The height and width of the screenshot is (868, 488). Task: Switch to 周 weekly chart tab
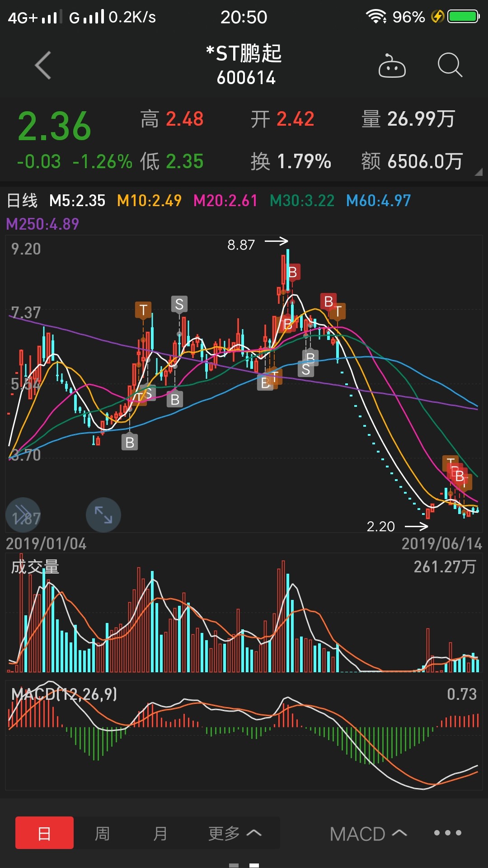point(102,833)
